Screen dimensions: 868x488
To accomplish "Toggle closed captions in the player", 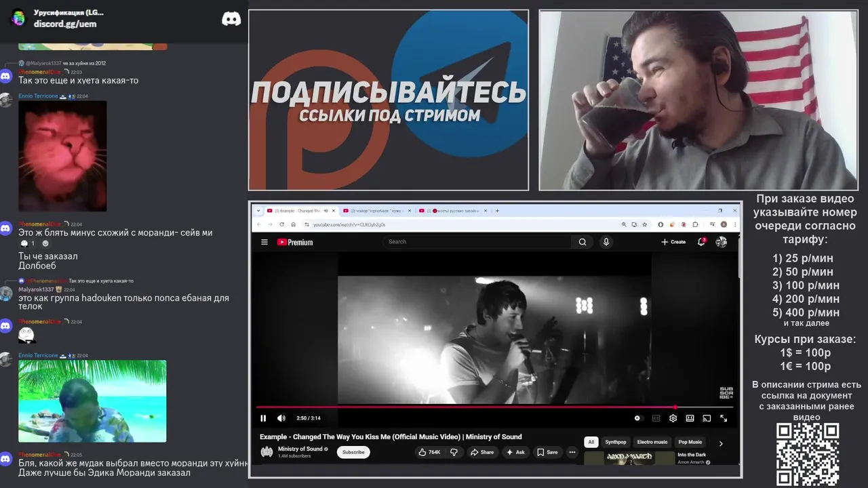I will [x=656, y=418].
